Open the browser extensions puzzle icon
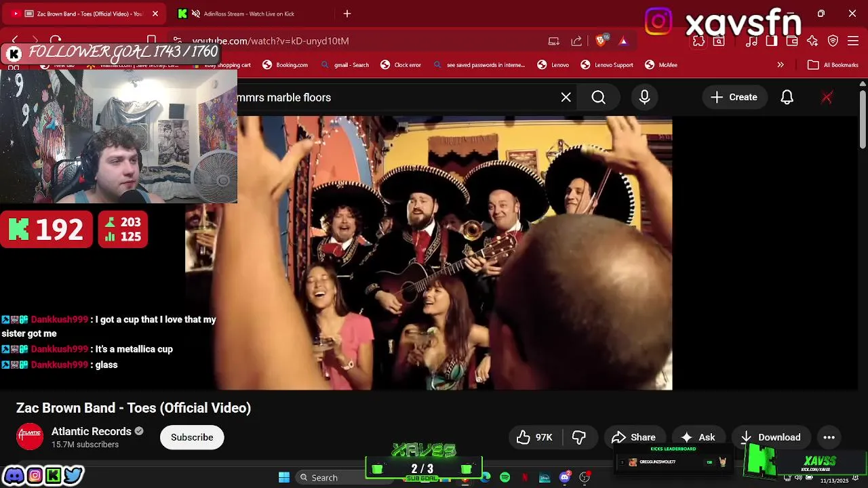Image resolution: width=868 pixels, height=488 pixels. click(698, 41)
